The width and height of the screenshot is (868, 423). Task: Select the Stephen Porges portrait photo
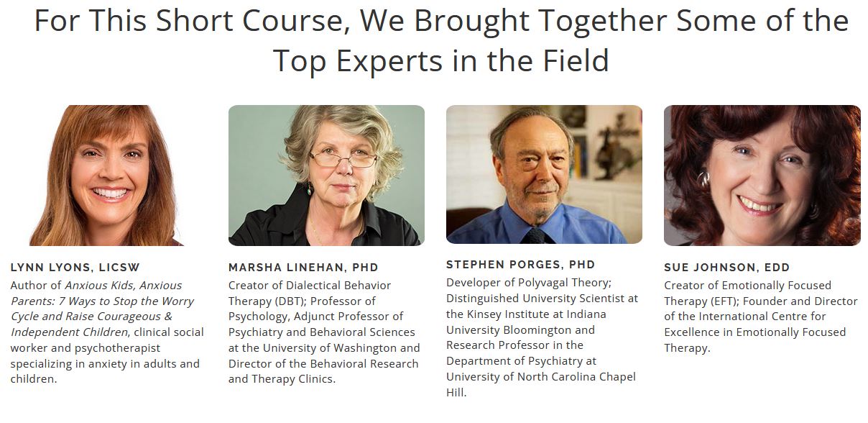coord(544,174)
